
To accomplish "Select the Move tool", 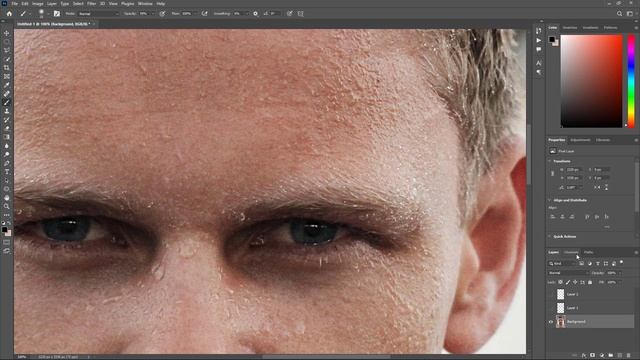I will click(x=7, y=33).
